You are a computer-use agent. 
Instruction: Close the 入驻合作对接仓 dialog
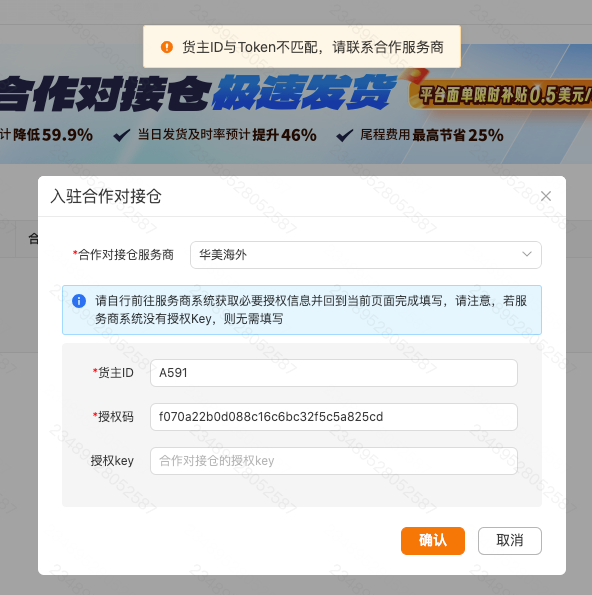click(546, 196)
